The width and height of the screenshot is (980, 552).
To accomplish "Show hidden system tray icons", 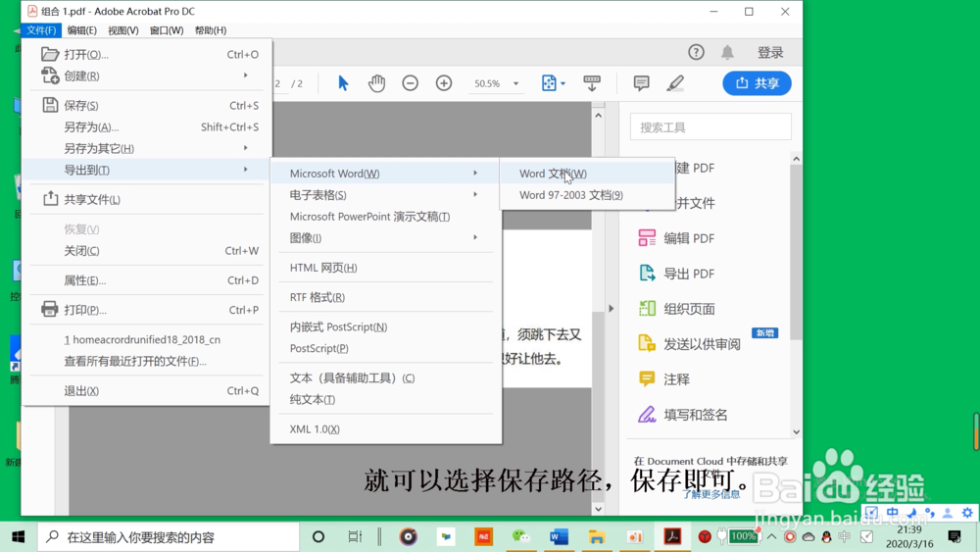I will click(x=772, y=537).
